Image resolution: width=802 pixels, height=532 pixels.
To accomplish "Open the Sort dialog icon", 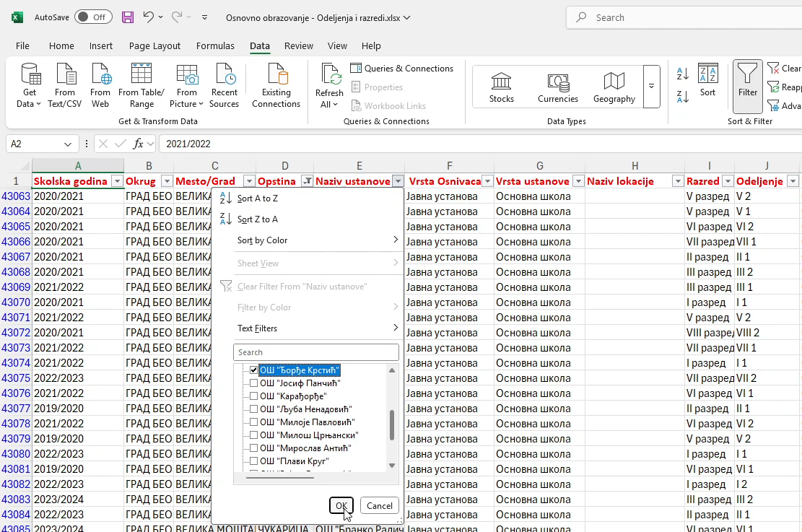I will (x=708, y=80).
